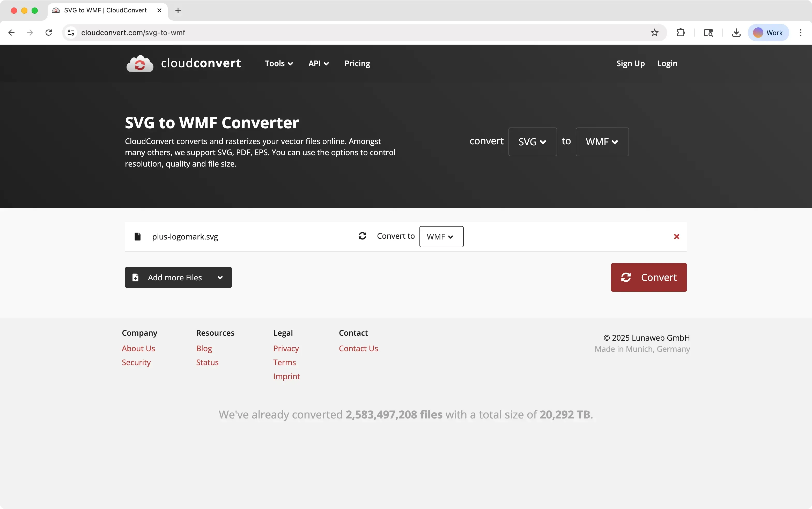Open the browser extensions puzzle icon

click(x=681, y=32)
